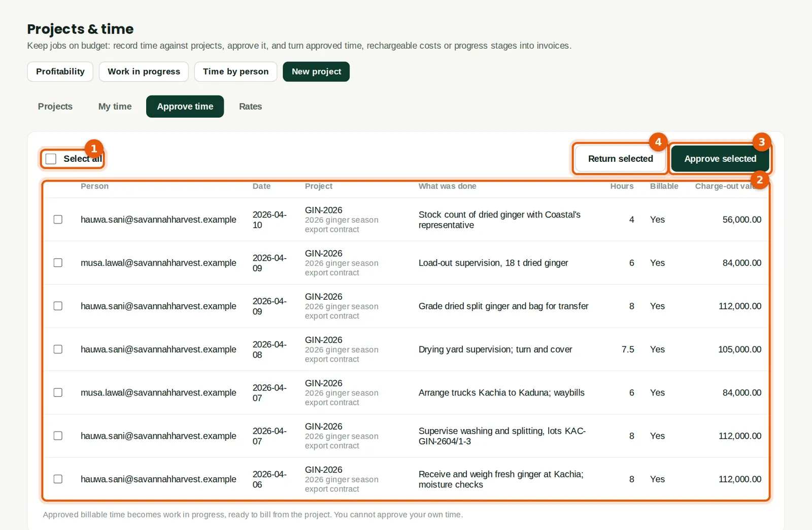This screenshot has height=530, width=812.
Task: Switch to the My time tab
Action: 115,107
